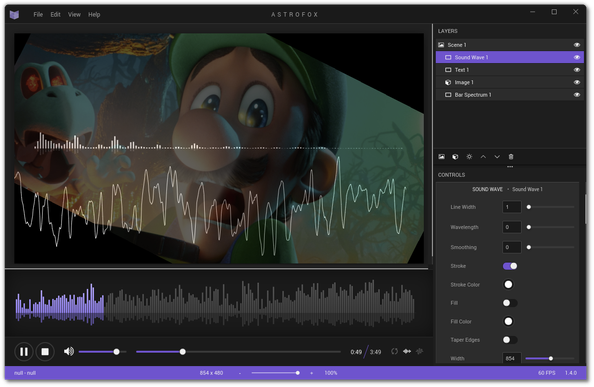Image resolution: width=594 pixels, height=387 pixels.
Task: Click the waveform toggle icon near timer
Action: point(407,351)
